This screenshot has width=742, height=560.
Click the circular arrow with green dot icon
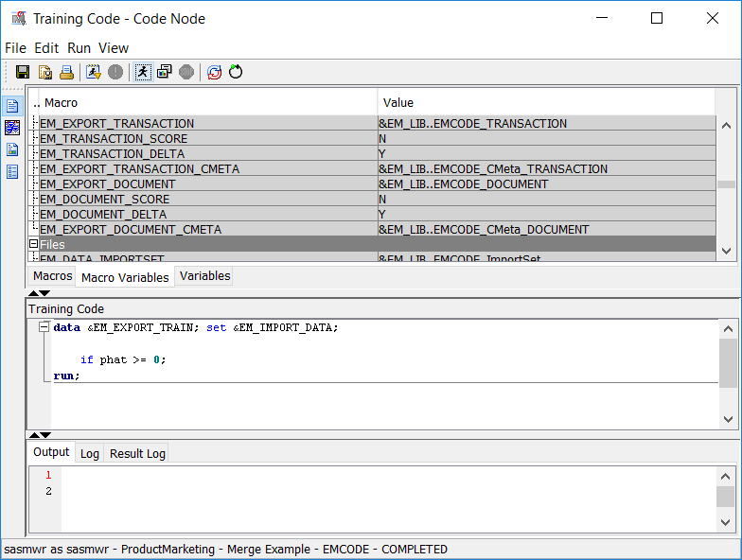click(236, 72)
